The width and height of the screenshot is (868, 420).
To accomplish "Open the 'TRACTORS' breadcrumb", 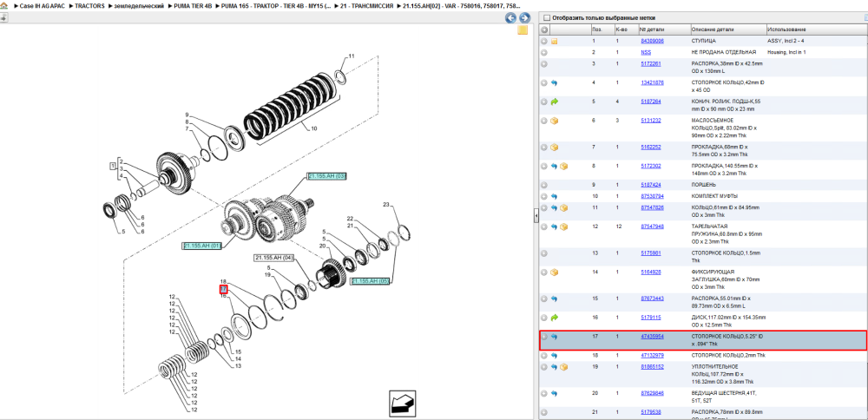I will pos(89,5).
